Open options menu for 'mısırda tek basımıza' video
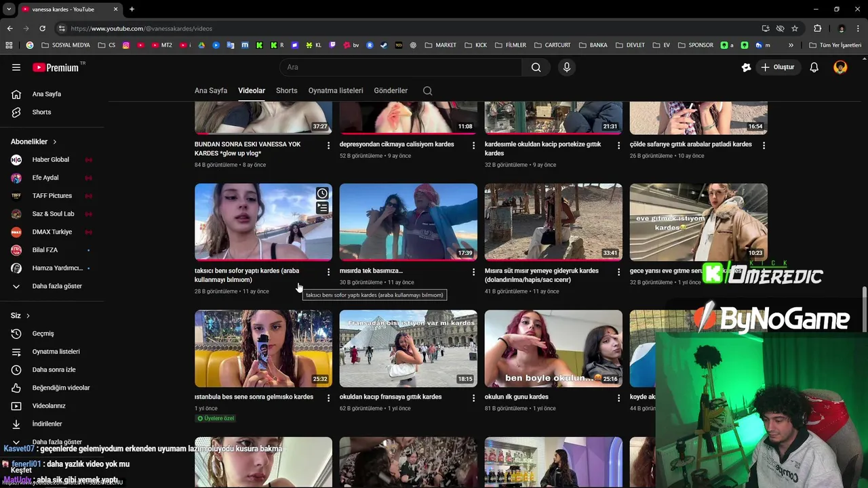Screen dimensions: 868x488 click(x=473, y=272)
